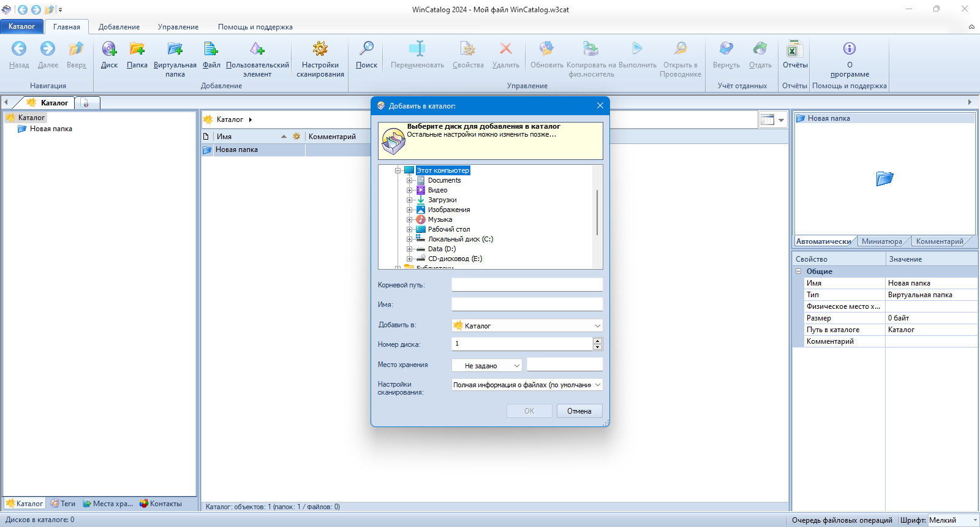This screenshot has height=527, width=980.
Task: Click the Диск add-disk ribbon icon
Action: coord(109,49)
